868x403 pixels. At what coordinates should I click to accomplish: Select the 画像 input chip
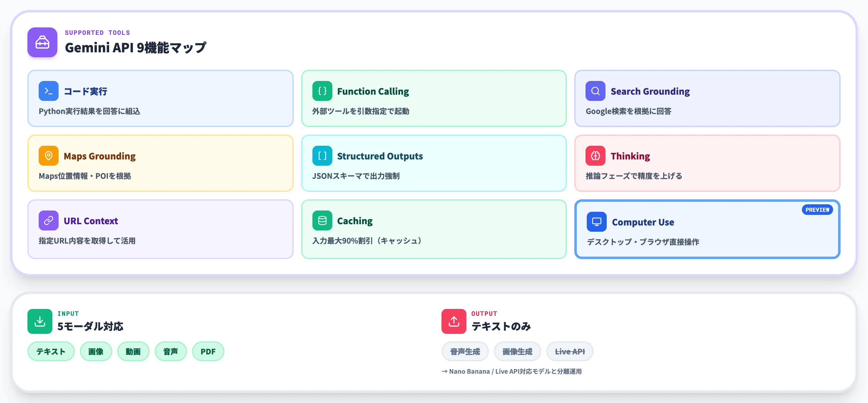[96, 352]
